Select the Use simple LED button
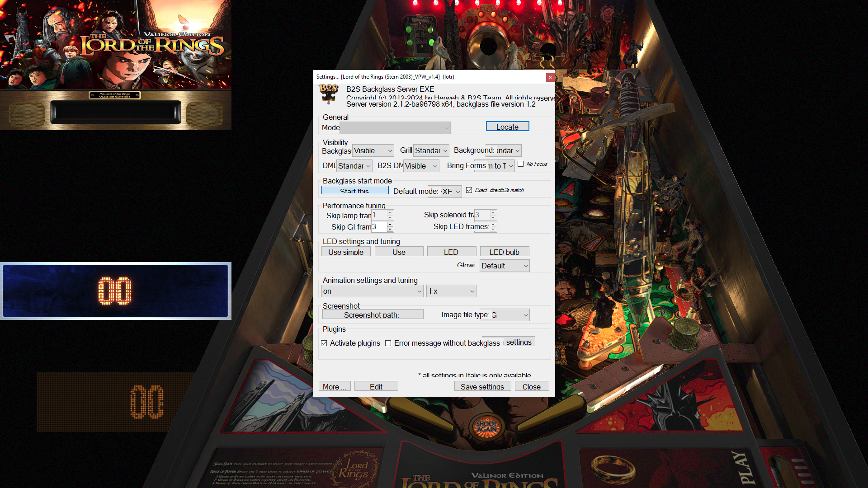This screenshot has width=868, height=488. tap(346, 252)
